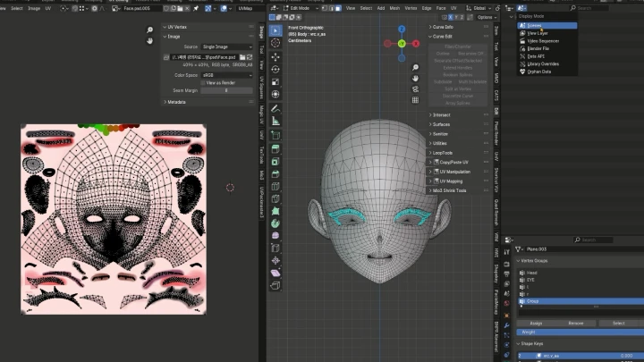This screenshot has width=644, height=362.
Task: Select the Rotate tool
Action: click(x=275, y=70)
